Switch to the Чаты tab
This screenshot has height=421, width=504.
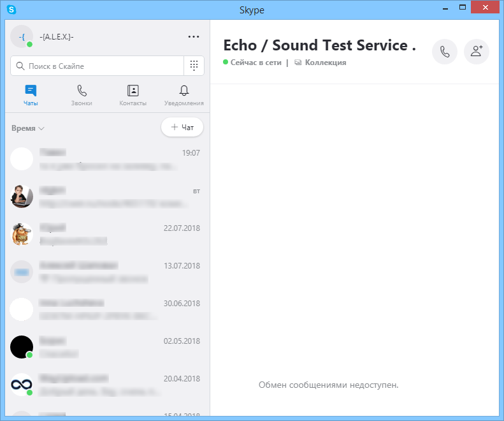(x=31, y=95)
